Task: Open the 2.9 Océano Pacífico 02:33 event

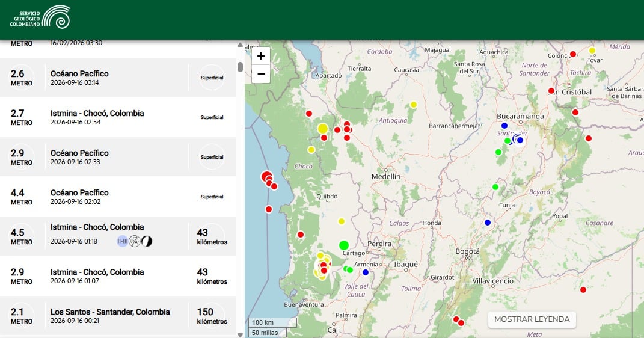Action: [118, 156]
